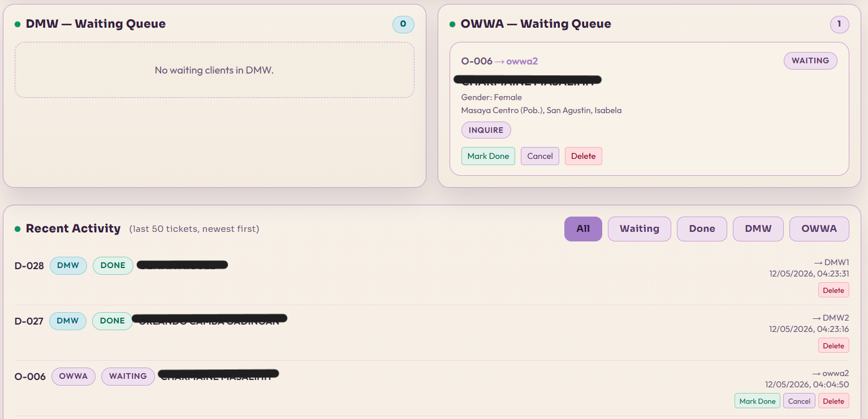Delete the ticket in the OWWA queue card
Screen dimensions: 868x419
tap(584, 156)
